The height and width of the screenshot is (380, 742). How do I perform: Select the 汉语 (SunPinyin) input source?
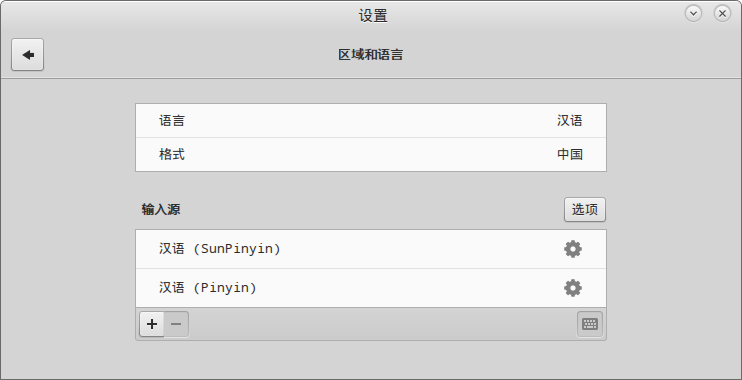[371, 249]
